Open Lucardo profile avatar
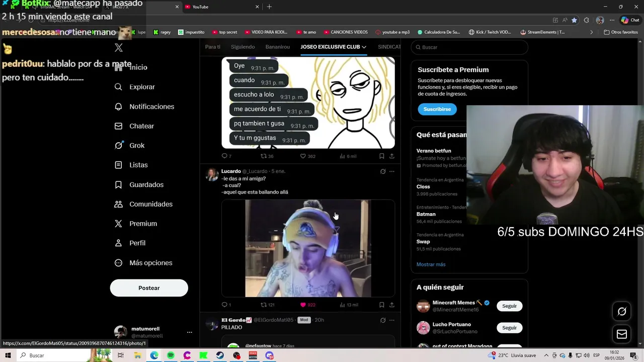The width and height of the screenshot is (644, 362). (x=212, y=174)
